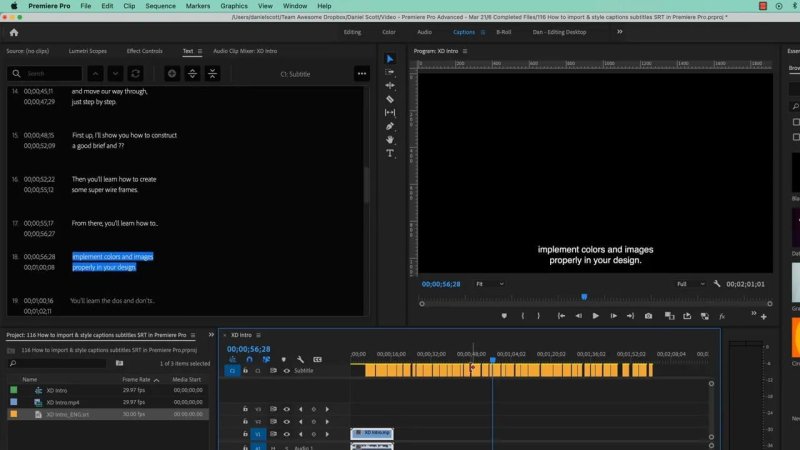Play the program monitor
This screenshot has width=800, height=450.
(x=595, y=316)
